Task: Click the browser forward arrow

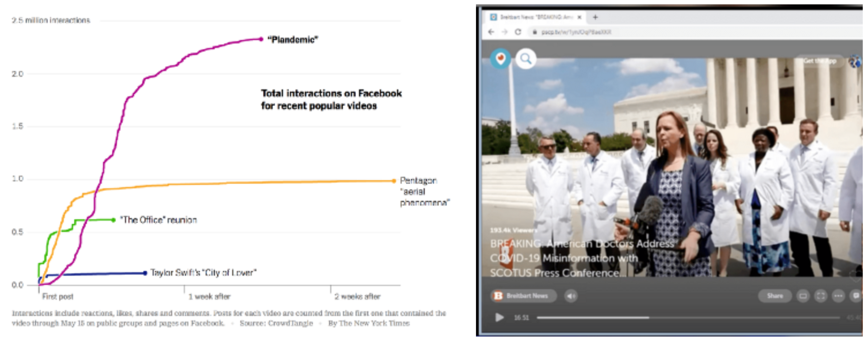Action: [x=504, y=32]
